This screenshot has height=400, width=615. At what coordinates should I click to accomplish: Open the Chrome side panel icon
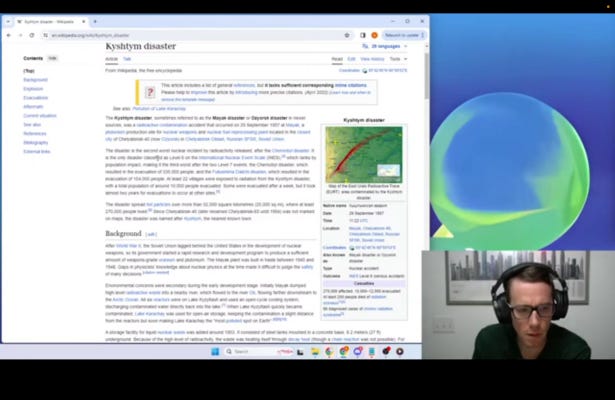pos(363,35)
